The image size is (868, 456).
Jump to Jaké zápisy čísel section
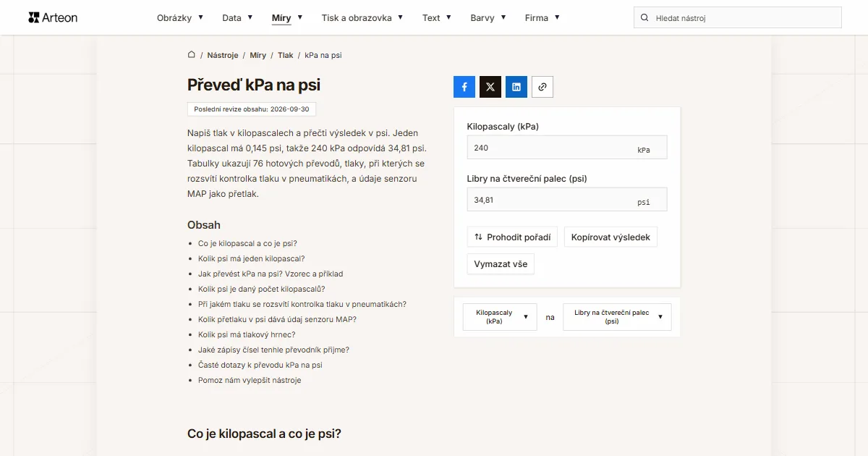(273, 350)
